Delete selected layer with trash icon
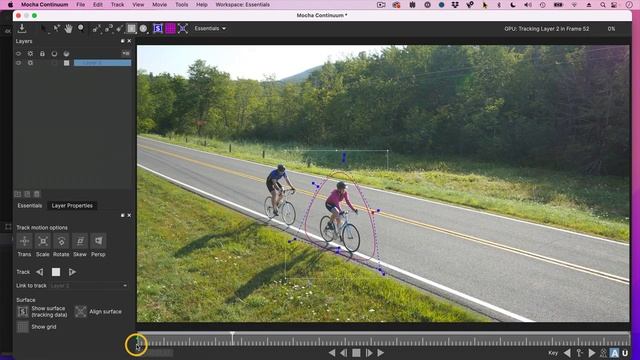Screen dimensions: 640x360 tap(36, 194)
